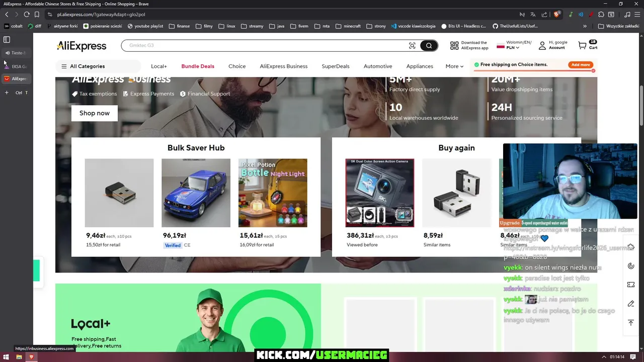This screenshot has height=362, width=644.
Task: Select the Choice navigation tab
Action: (x=237, y=66)
